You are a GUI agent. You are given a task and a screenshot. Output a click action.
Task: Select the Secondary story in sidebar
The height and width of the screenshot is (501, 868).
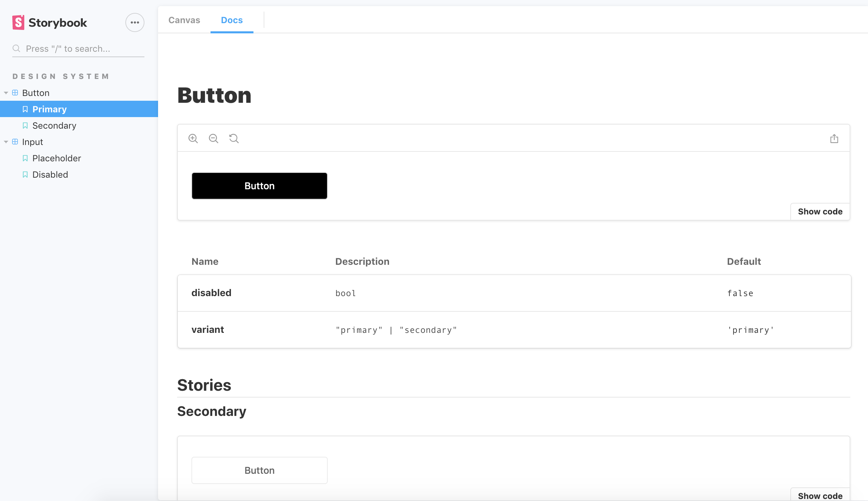tap(55, 125)
